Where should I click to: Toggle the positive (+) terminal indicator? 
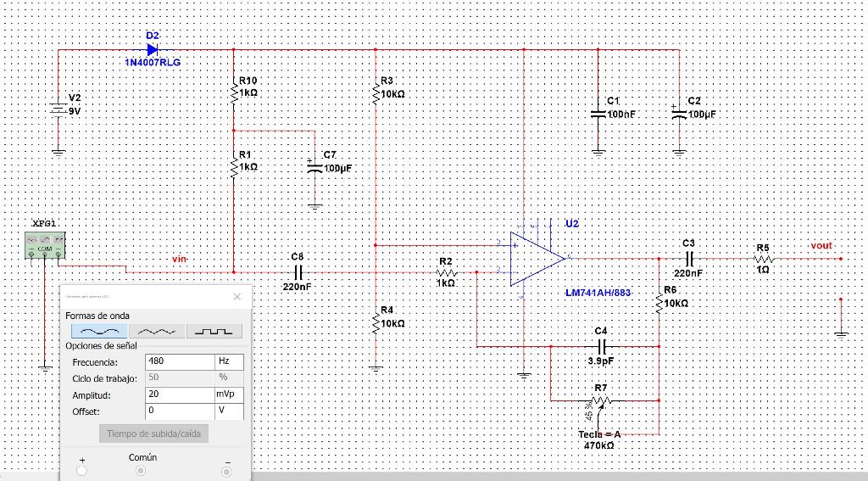point(82,471)
